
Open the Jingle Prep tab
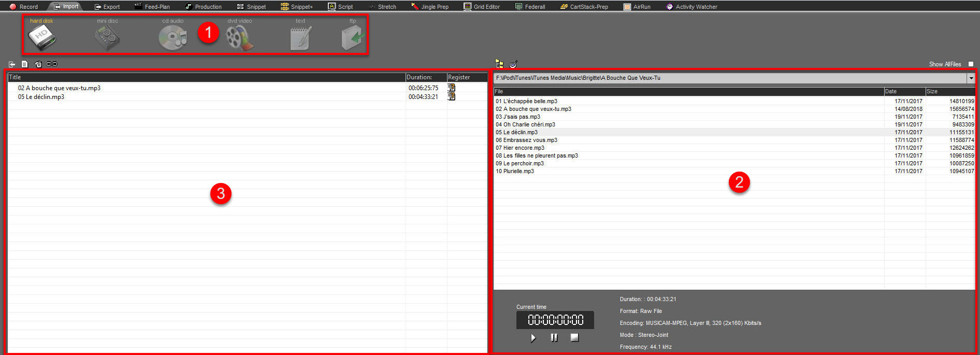coord(430,7)
